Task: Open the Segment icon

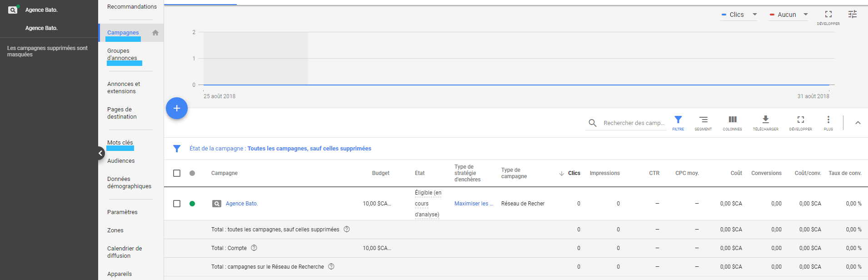Action: click(x=703, y=123)
